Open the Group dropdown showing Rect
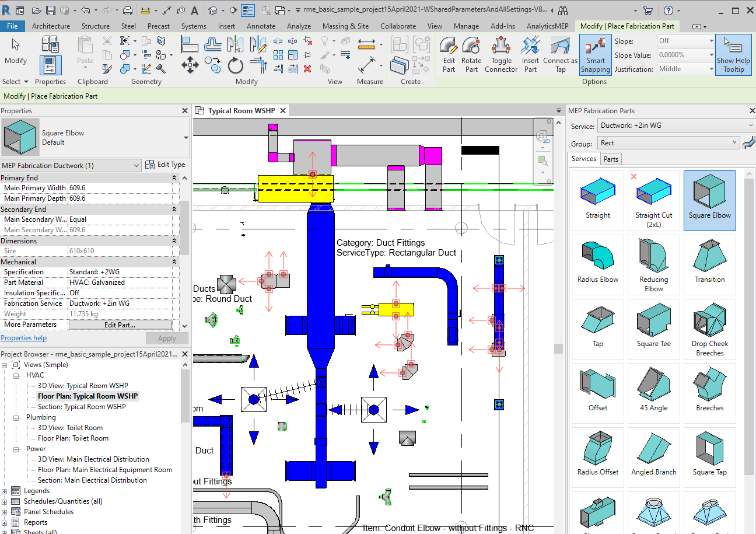The width and height of the screenshot is (756, 534). pyautogui.click(x=668, y=143)
